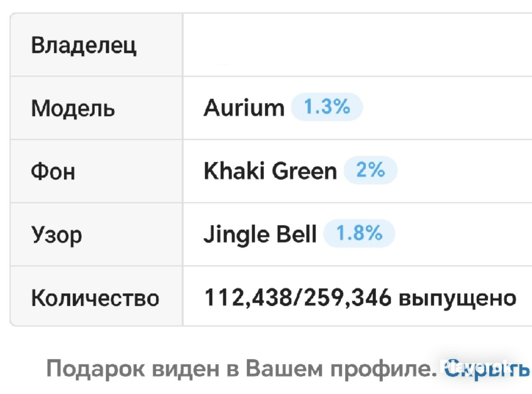Click the Количество row label
This screenshot has height=394, width=532.
[x=95, y=298]
